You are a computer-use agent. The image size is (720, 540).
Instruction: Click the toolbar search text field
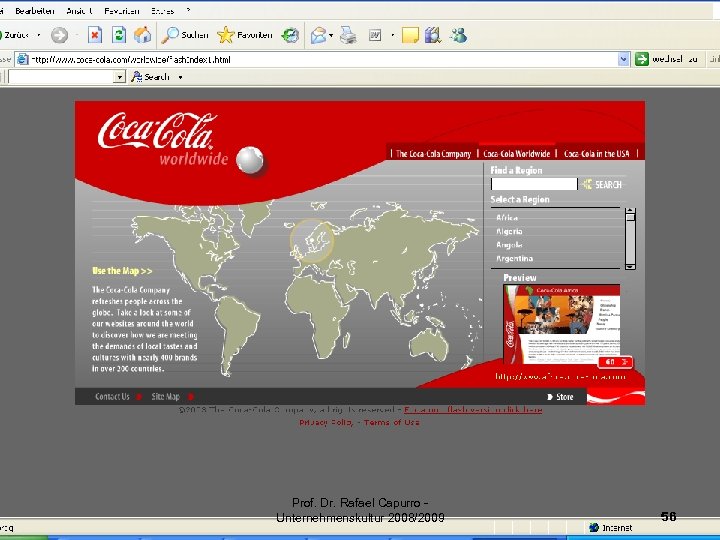point(61,77)
